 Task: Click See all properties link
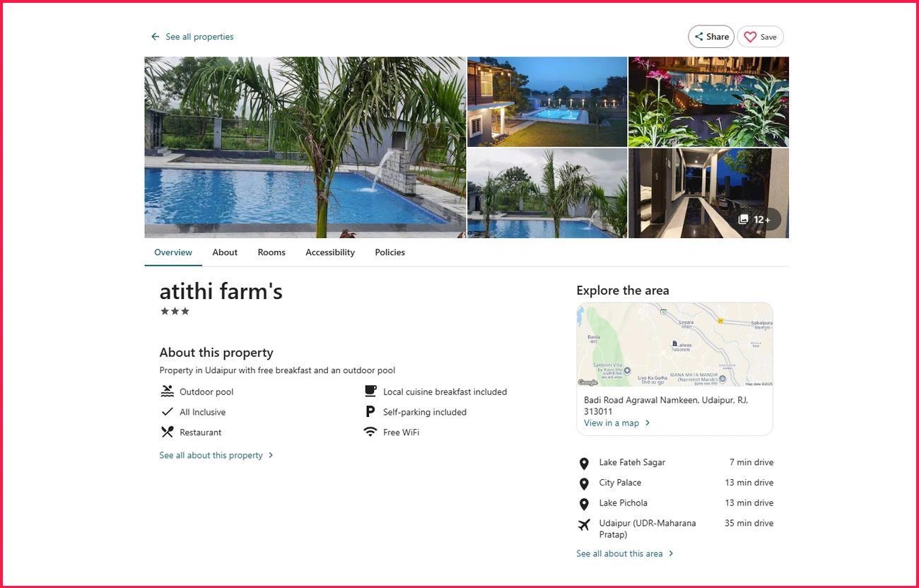199,37
